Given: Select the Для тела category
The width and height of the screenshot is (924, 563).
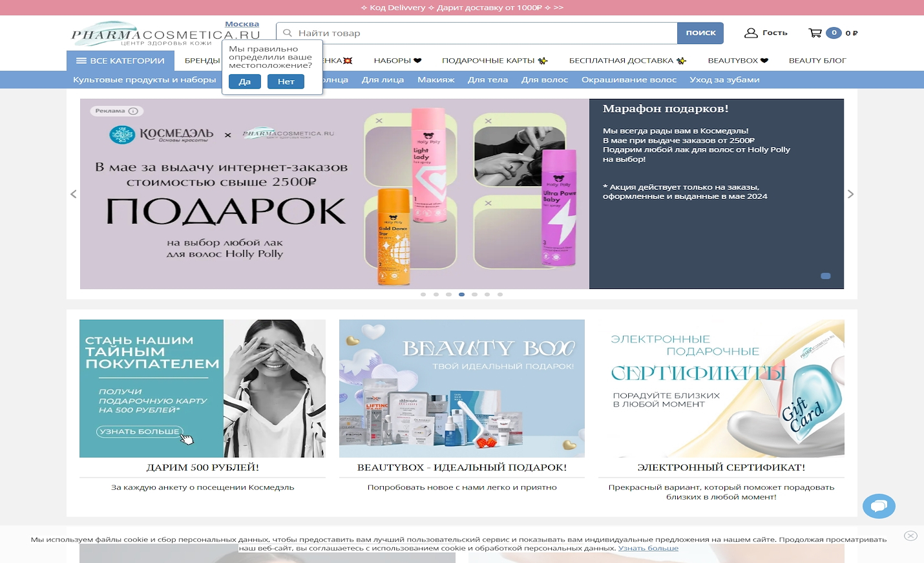Looking at the screenshot, I should coord(488,80).
